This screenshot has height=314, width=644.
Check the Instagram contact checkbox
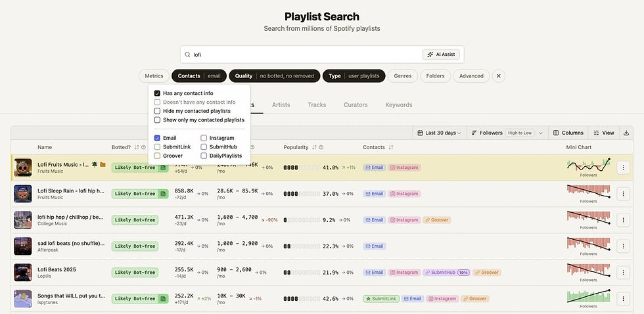click(x=204, y=138)
